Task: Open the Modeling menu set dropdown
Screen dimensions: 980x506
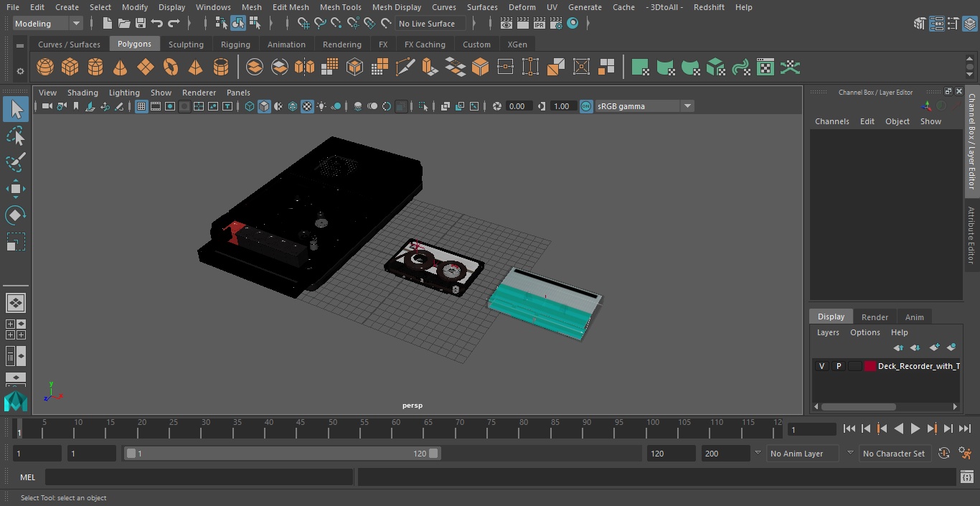Action: coord(48,24)
